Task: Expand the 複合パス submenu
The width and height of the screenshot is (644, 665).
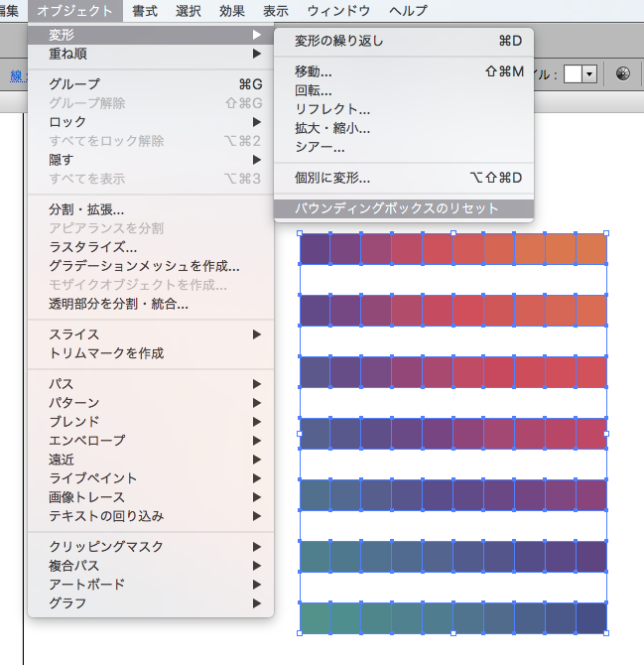Action: tap(151, 566)
